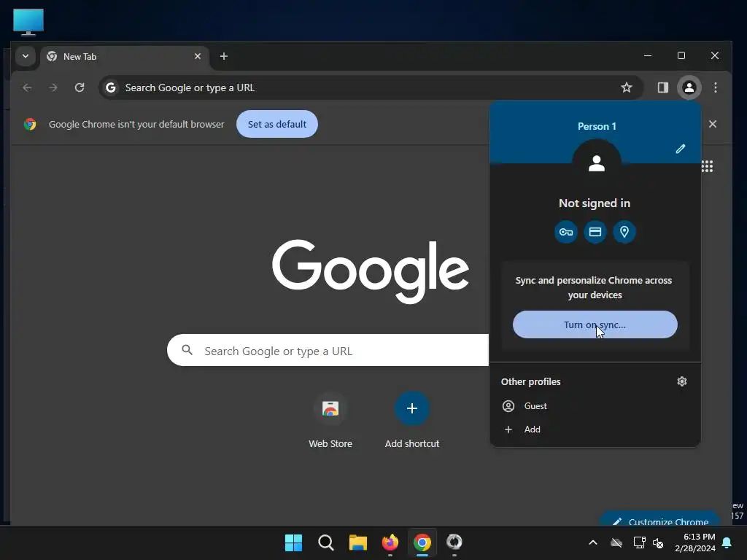
Task: Click Customize Chrome button
Action: click(x=661, y=519)
